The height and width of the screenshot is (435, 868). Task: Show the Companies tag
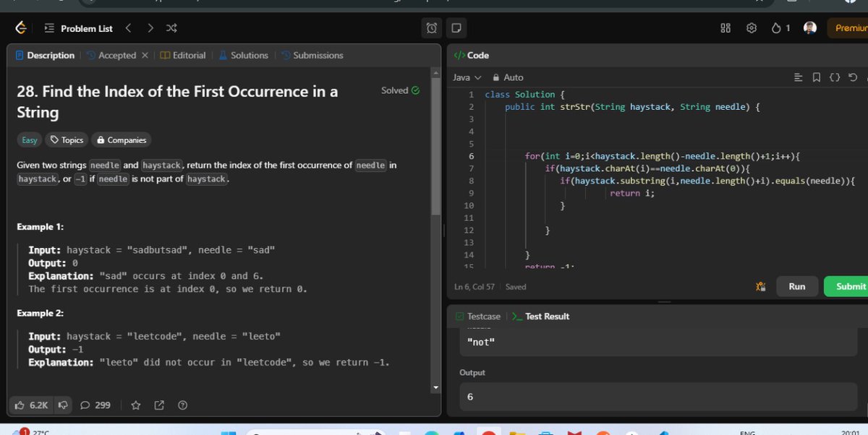tap(122, 140)
